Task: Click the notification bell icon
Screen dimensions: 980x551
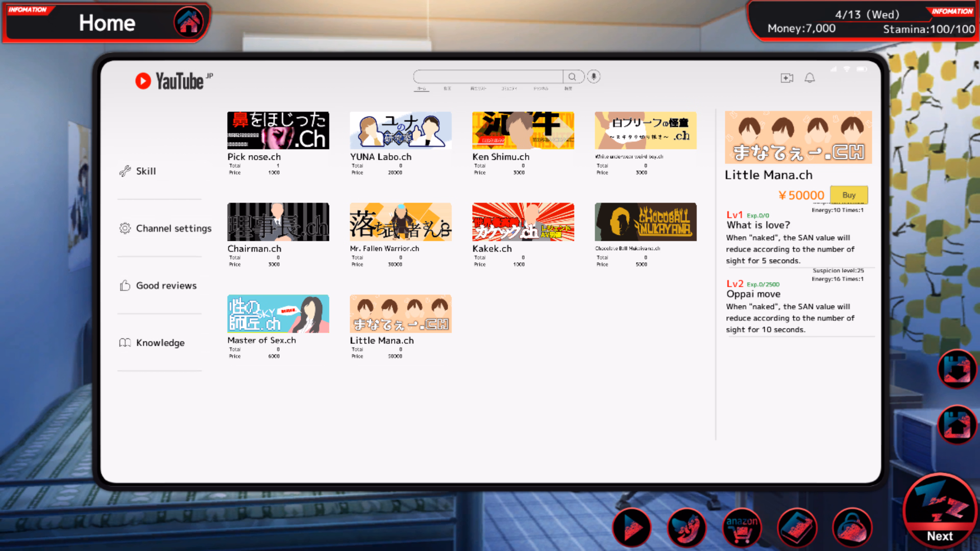Action: 810,78
